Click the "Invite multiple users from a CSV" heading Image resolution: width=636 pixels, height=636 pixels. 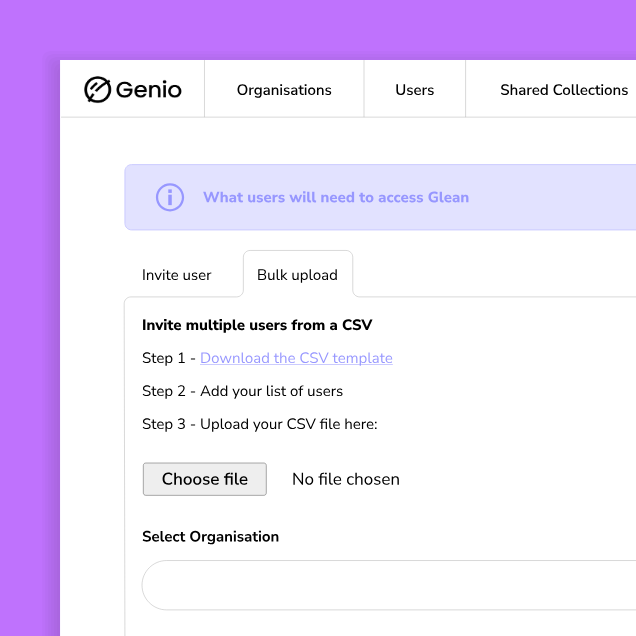pyautogui.click(x=257, y=325)
